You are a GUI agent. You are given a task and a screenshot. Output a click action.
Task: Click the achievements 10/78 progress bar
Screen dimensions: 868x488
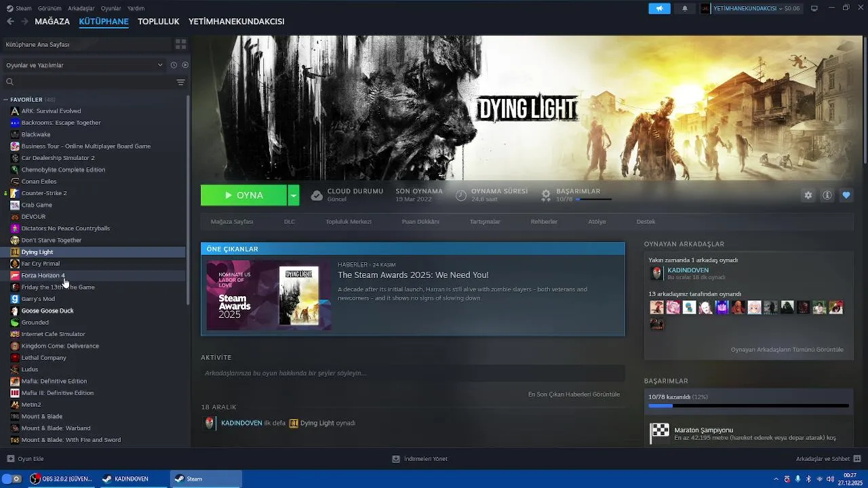593,199
